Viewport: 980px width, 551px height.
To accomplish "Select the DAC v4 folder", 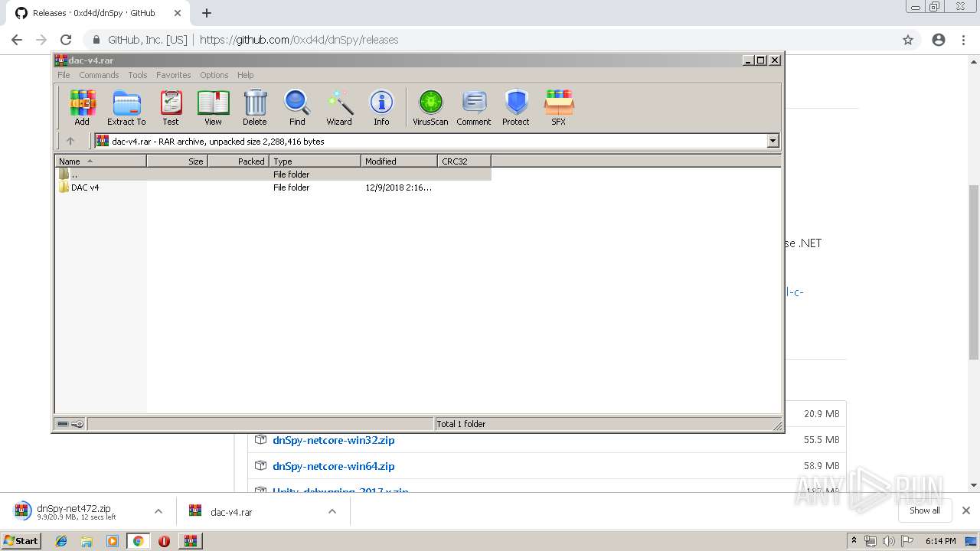I will (x=85, y=187).
